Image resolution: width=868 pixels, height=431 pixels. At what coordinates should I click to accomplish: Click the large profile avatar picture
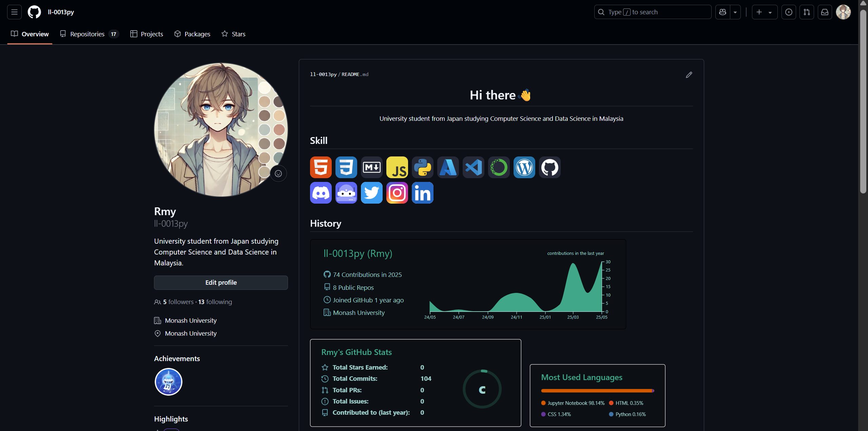221,129
